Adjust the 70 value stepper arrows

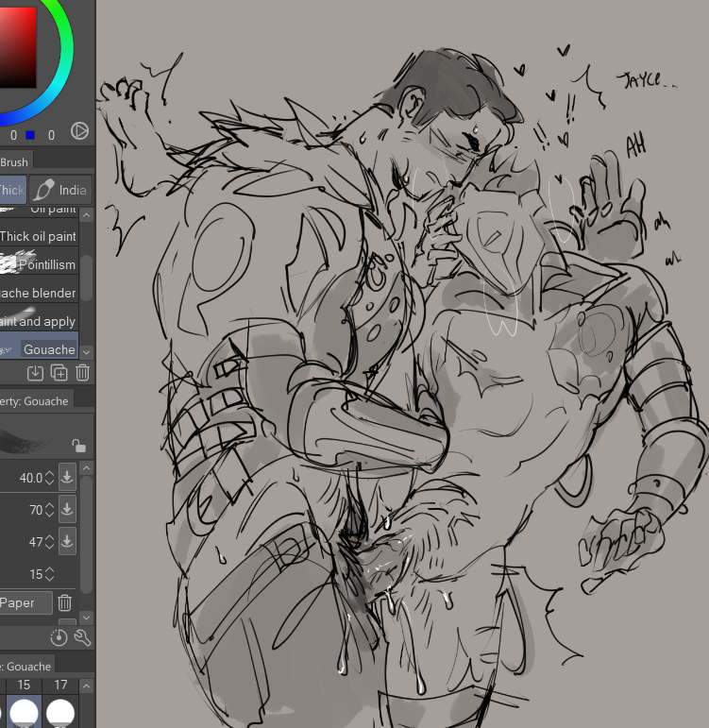tap(50, 510)
